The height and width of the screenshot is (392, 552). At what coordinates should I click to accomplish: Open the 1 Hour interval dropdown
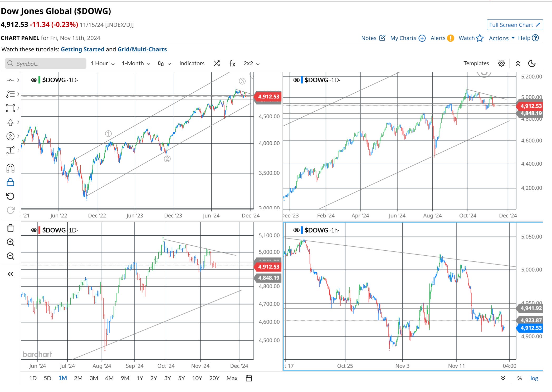coord(102,63)
